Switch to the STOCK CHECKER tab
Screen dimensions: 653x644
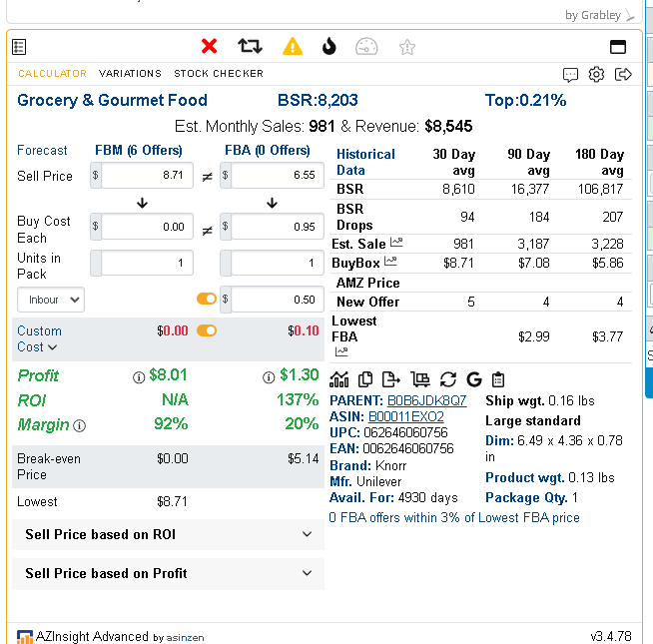(x=219, y=74)
